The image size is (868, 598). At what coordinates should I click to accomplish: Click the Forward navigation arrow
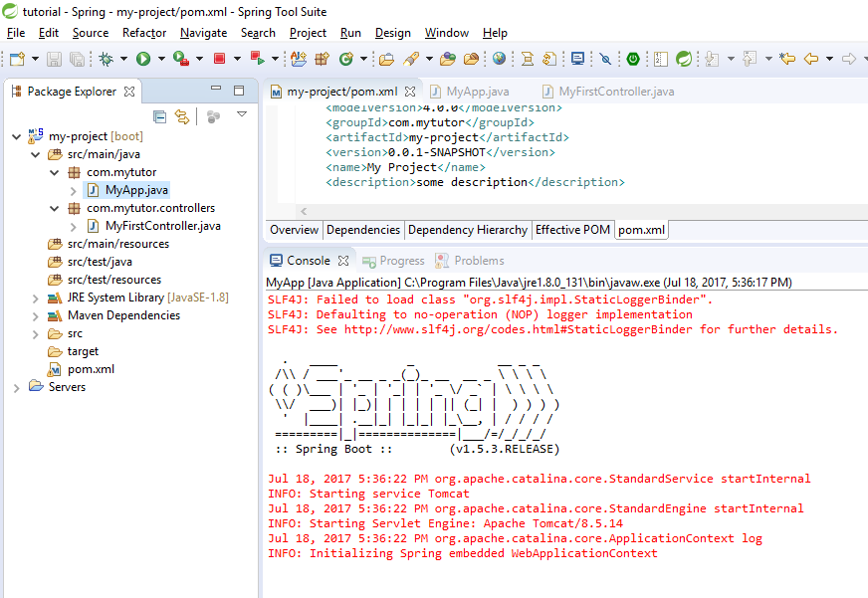pos(849,59)
